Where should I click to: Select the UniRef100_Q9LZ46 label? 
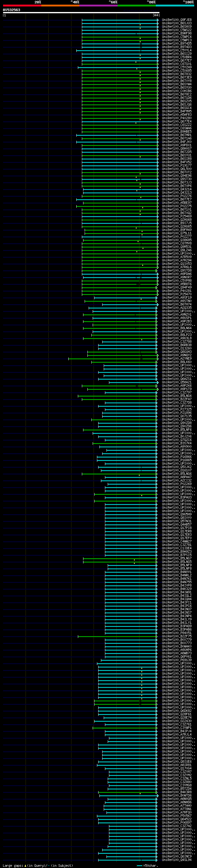(177, 250)
